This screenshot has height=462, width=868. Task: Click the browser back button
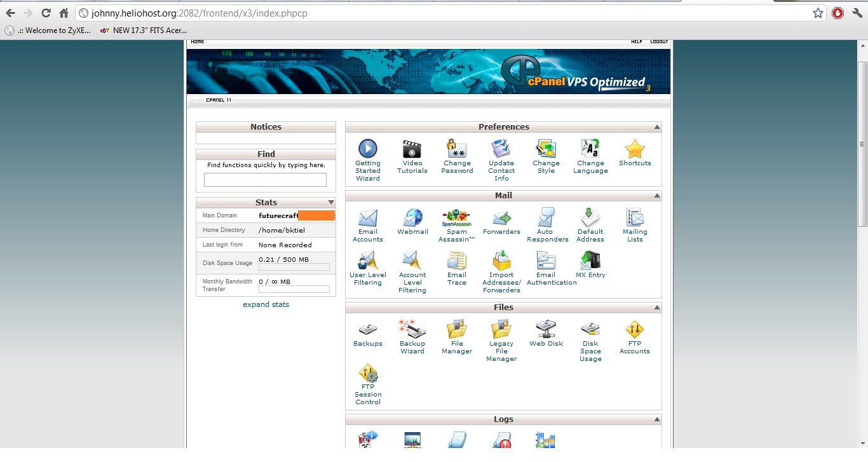(x=10, y=13)
